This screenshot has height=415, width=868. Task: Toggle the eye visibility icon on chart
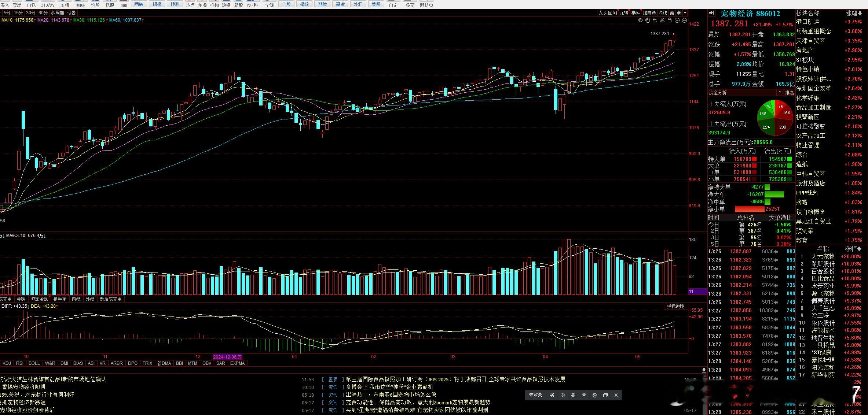click(640, 21)
